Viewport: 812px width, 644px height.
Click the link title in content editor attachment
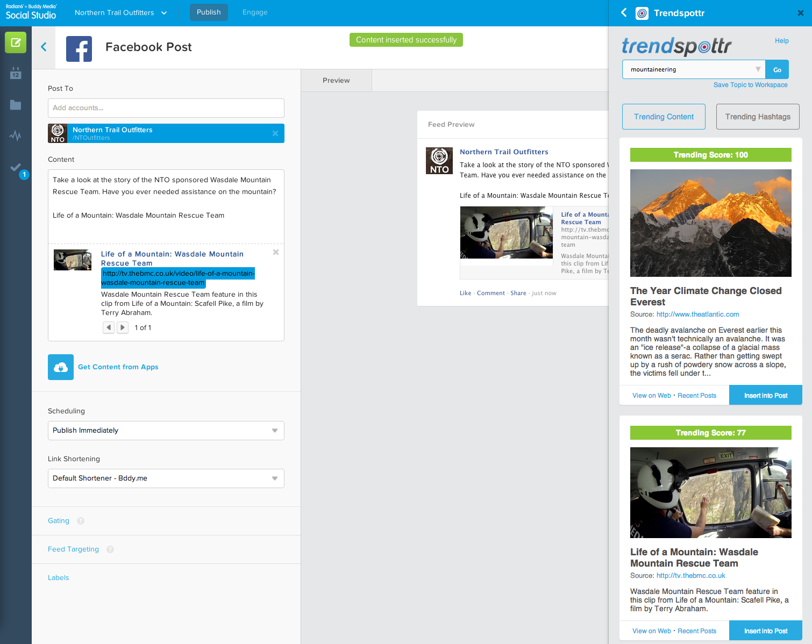(x=172, y=259)
